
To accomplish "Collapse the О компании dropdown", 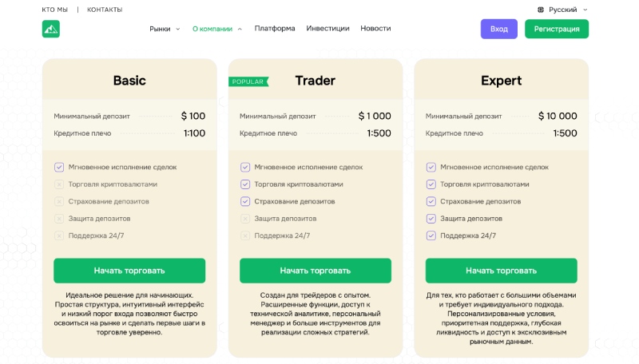I will [217, 29].
